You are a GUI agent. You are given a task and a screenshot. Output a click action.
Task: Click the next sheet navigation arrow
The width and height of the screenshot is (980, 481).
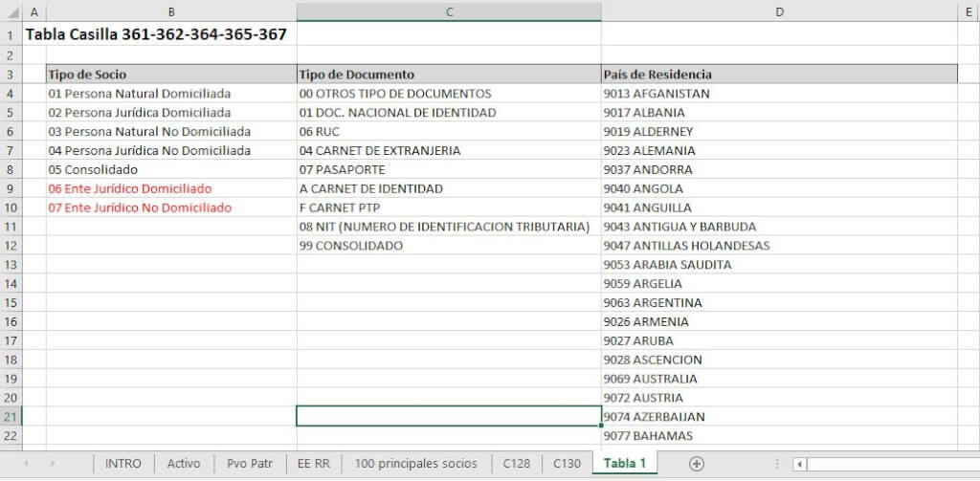pos(52,464)
